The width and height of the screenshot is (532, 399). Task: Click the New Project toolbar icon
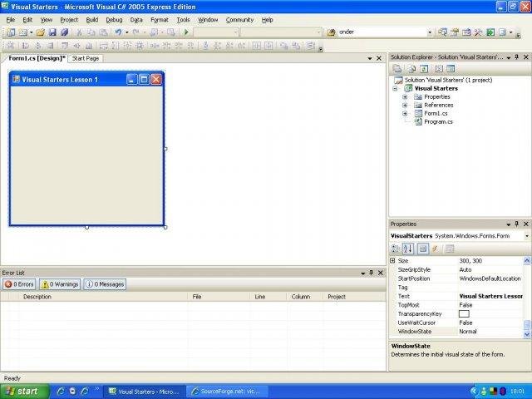[x=11, y=32]
